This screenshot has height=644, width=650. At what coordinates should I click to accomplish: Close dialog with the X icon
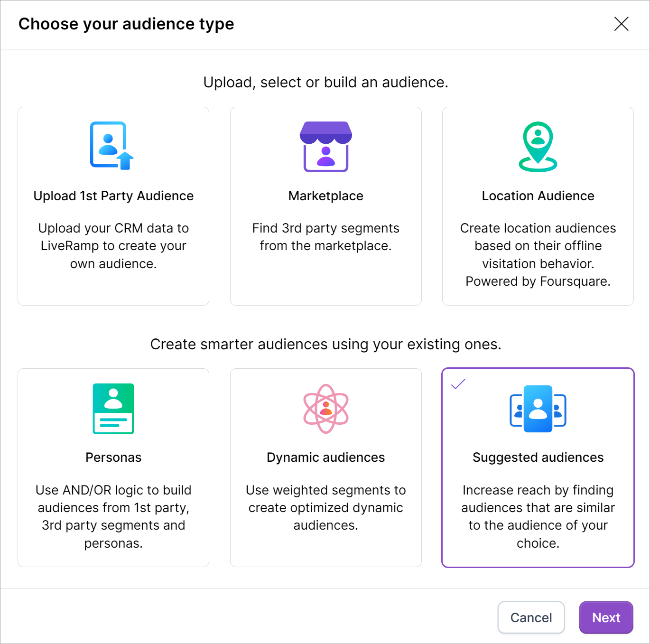pyautogui.click(x=621, y=24)
